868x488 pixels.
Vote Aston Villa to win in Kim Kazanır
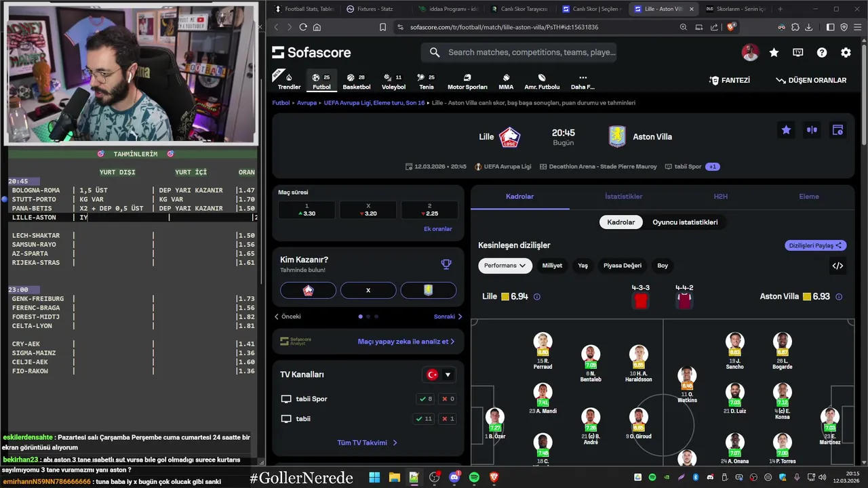(x=429, y=290)
